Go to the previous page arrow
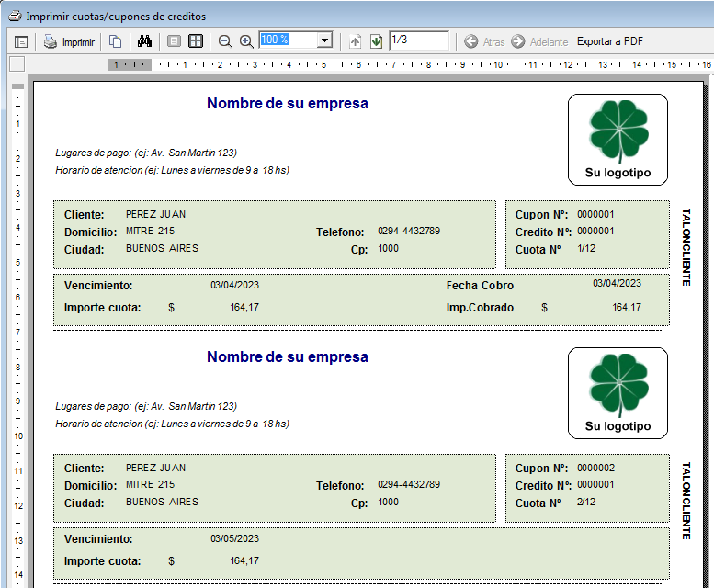This screenshot has width=714, height=588. 356,41
